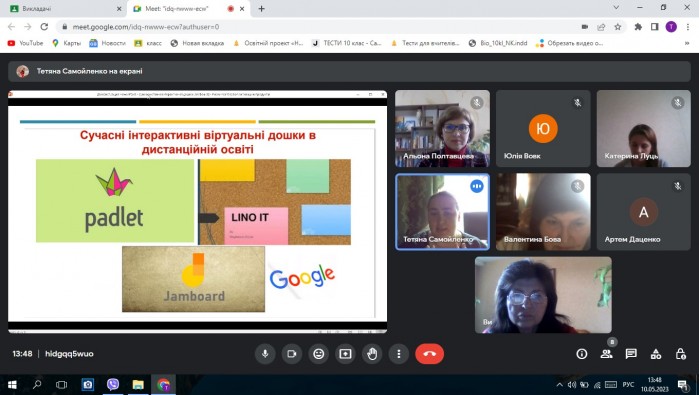Select Альона Полтавцева video tile
699x395 pixels.
[442, 128]
